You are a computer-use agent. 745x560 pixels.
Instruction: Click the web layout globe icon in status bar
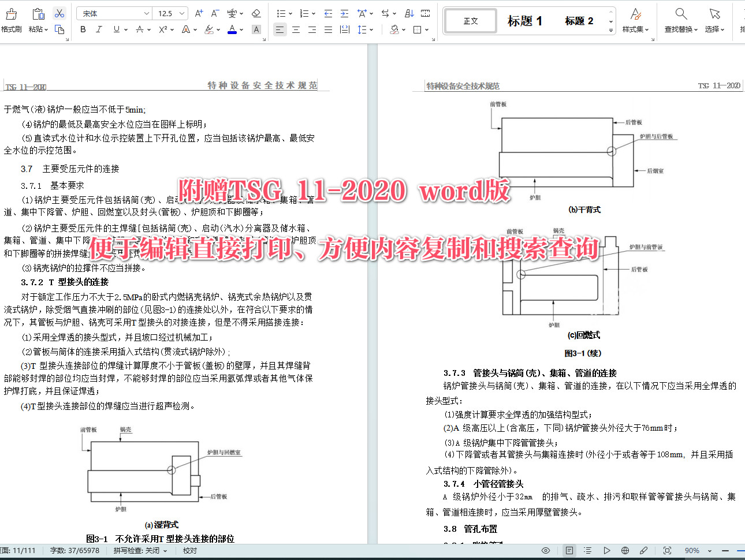tap(625, 551)
